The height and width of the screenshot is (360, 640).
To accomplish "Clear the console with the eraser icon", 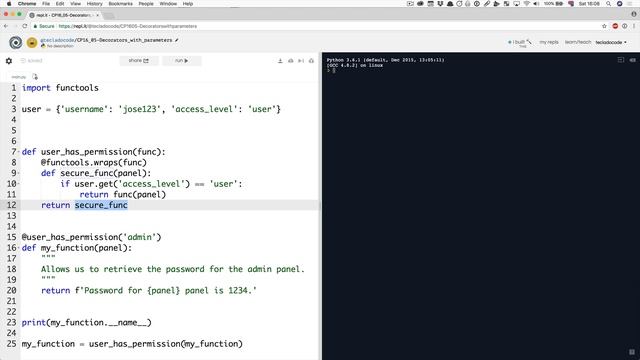I will (x=632, y=60).
